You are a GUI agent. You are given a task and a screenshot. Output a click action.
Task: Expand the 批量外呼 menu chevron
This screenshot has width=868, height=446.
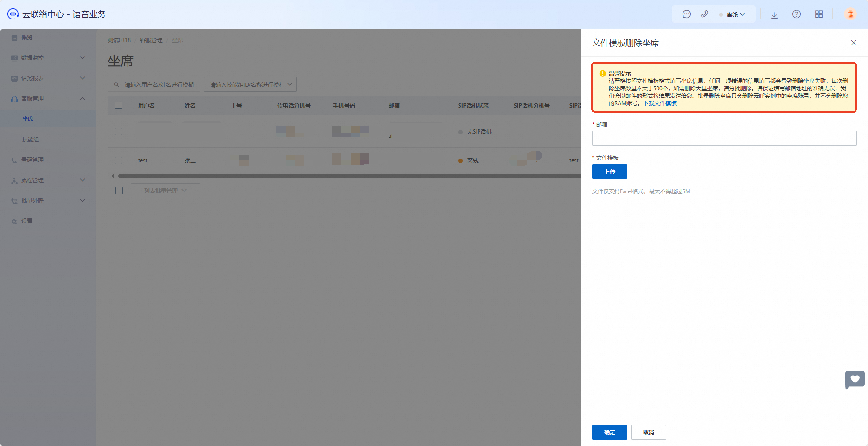pyautogui.click(x=83, y=200)
